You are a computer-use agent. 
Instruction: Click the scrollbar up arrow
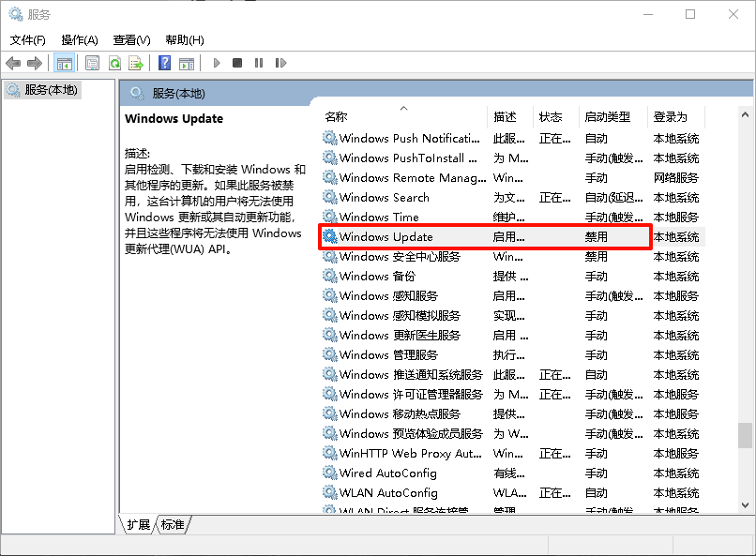[745, 114]
